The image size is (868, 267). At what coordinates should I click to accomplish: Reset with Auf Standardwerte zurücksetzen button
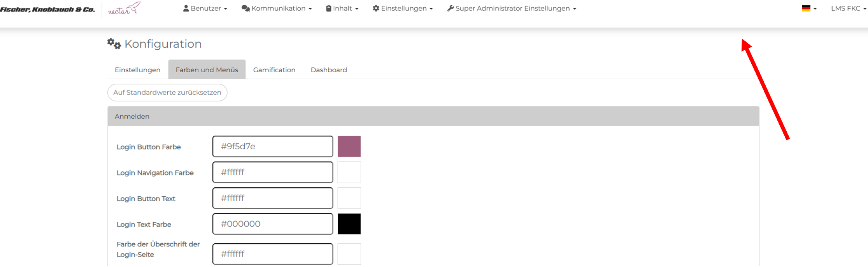[x=167, y=92]
